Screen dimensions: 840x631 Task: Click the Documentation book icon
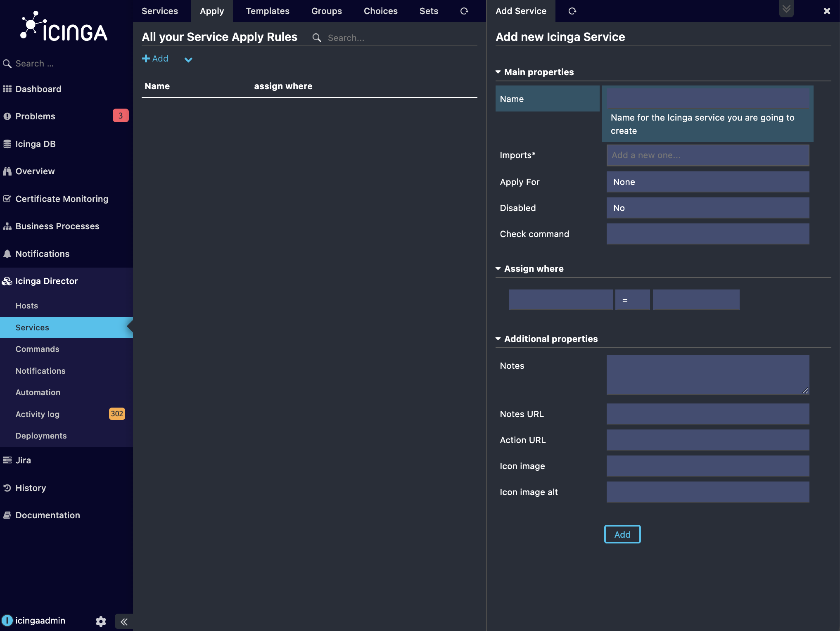(7, 515)
